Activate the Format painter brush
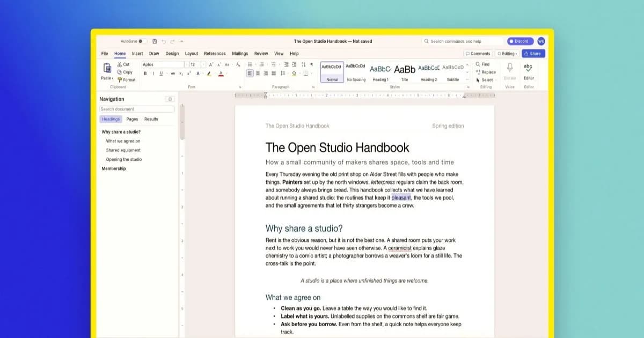The image size is (644, 338). coord(120,79)
